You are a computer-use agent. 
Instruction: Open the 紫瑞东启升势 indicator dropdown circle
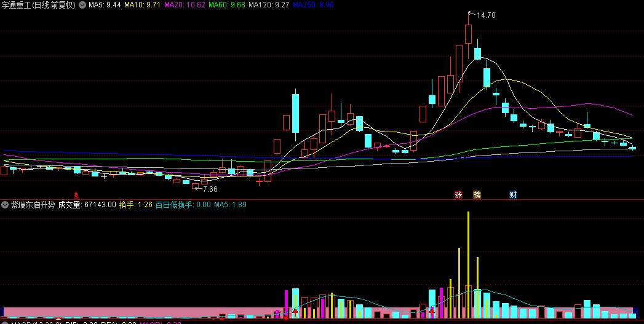6,205
